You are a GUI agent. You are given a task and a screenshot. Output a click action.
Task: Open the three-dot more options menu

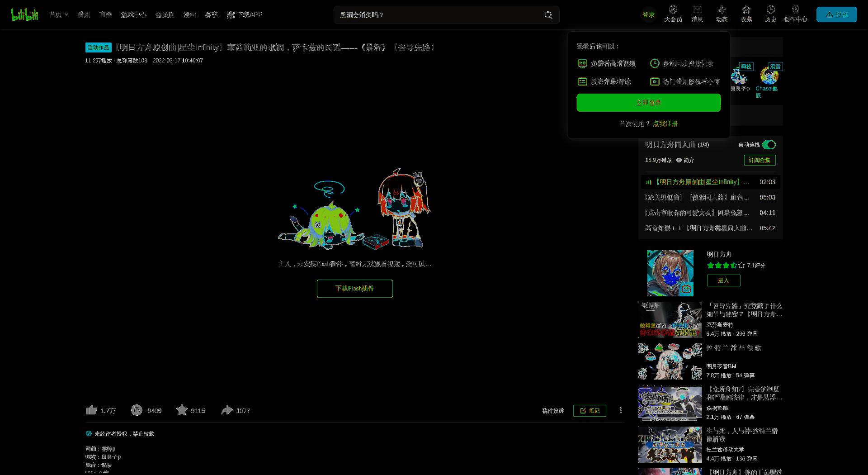(x=621, y=410)
